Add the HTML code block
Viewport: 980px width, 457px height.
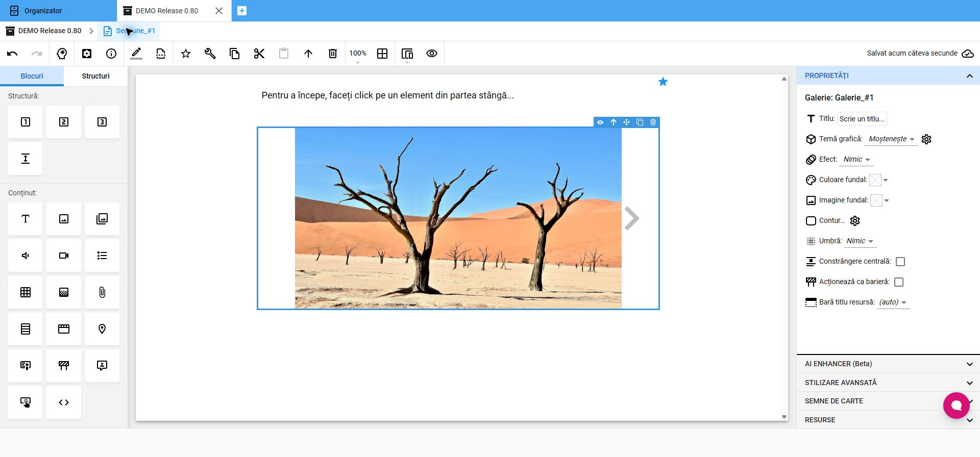click(64, 402)
